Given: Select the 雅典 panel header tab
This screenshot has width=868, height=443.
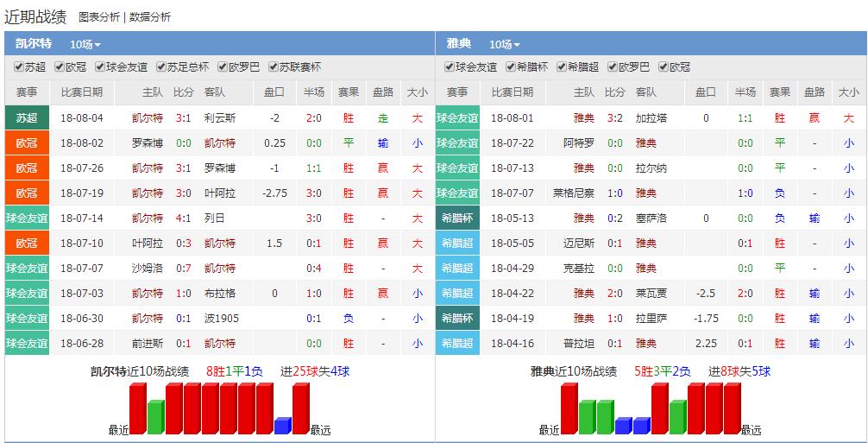Looking at the screenshot, I should (458, 43).
